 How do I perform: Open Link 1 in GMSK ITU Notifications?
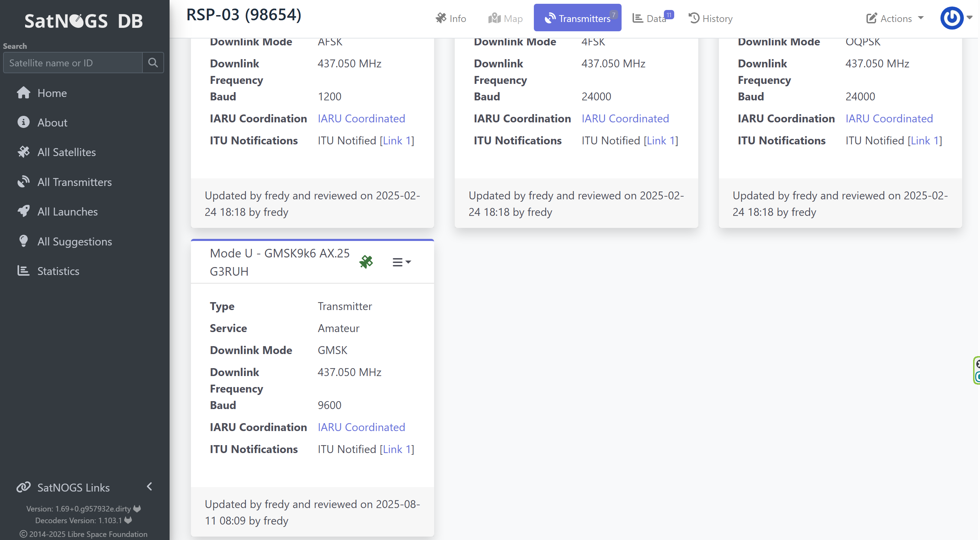[396, 449]
